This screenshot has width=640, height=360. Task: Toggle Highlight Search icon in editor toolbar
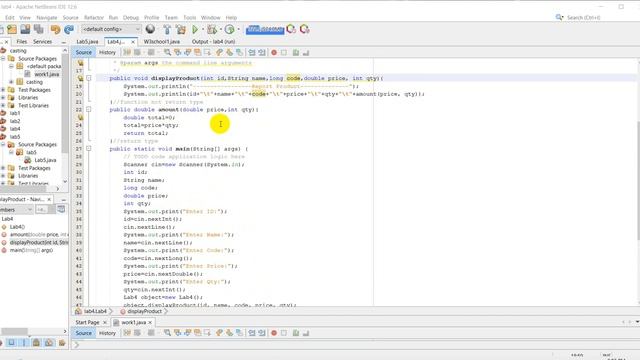tap(198, 52)
